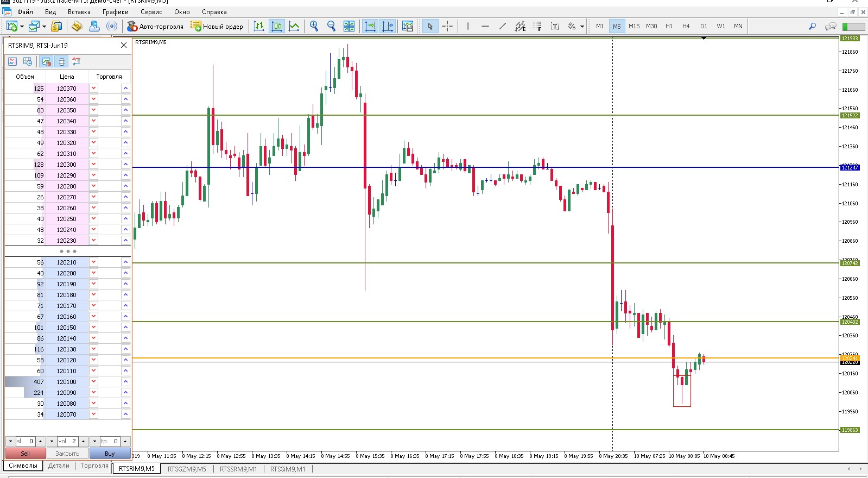Open the Вставка menu
The height and width of the screenshot is (478, 868).
point(79,12)
